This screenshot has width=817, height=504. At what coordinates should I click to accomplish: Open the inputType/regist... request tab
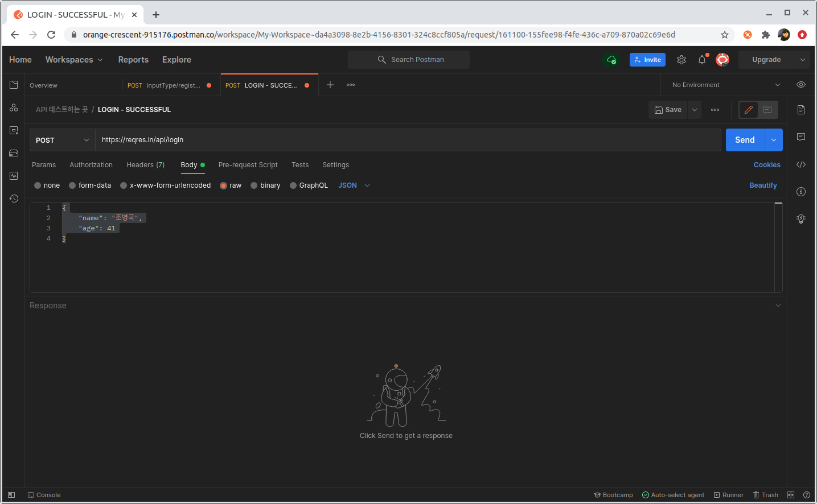click(171, 85)
